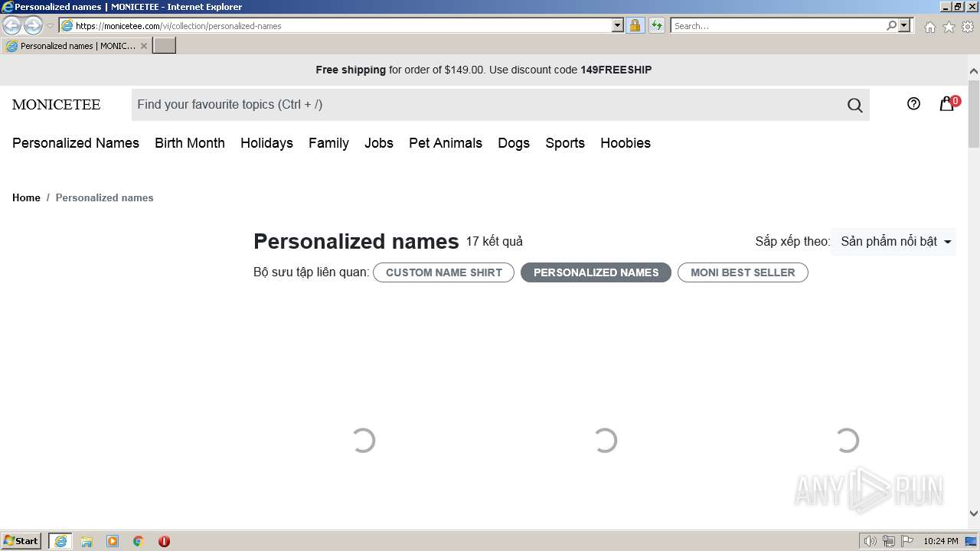
Task: Open Favorites star icon
Action: point(949,27)
